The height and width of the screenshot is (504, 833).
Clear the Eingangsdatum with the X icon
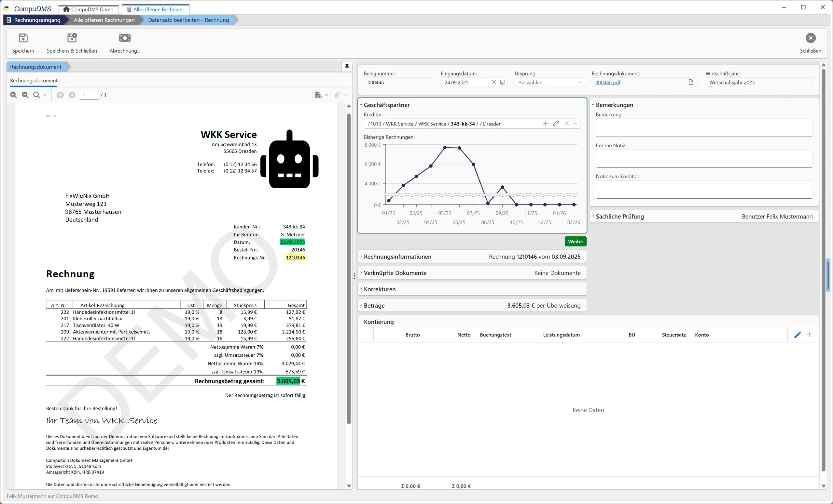click(493, 82)
